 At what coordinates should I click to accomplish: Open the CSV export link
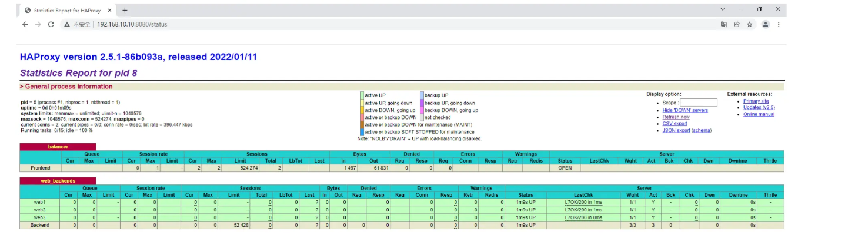(x=675, y=124)
